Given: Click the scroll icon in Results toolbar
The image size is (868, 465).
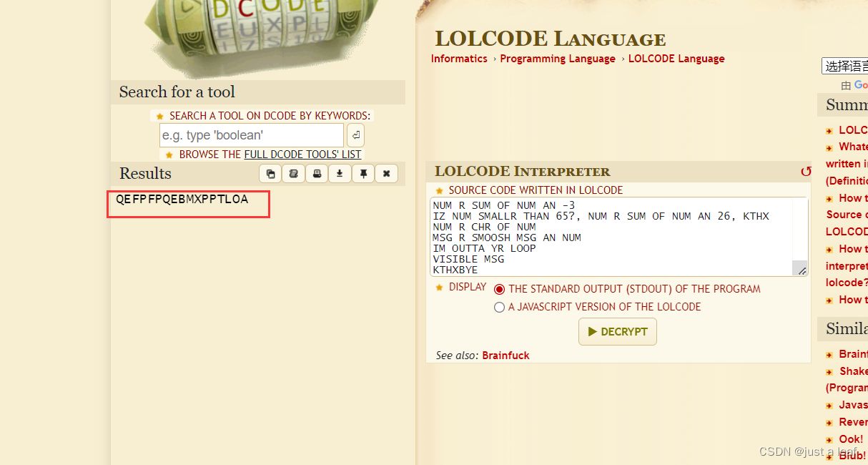Looking at the screenshot, I should (x=293, y=173).
